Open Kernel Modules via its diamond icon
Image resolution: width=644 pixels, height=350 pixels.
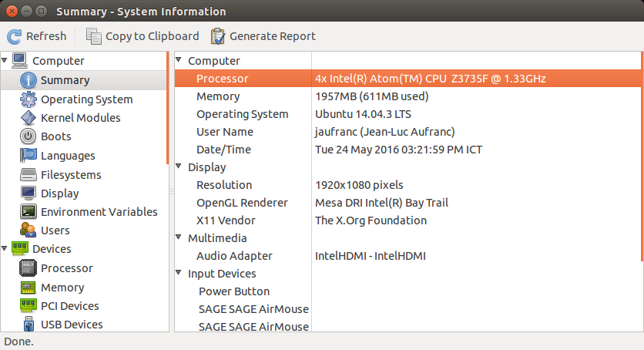28,118
